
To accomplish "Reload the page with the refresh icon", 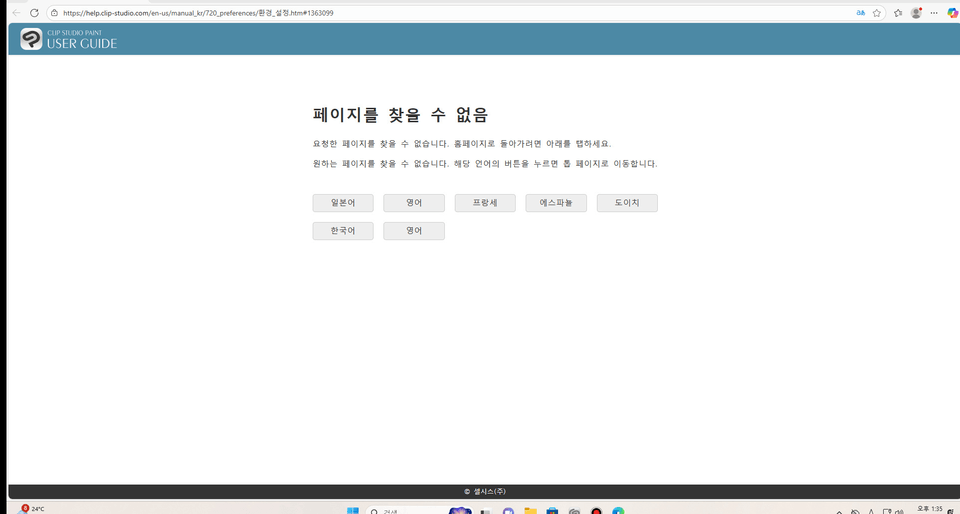I will tap(34, 13).
